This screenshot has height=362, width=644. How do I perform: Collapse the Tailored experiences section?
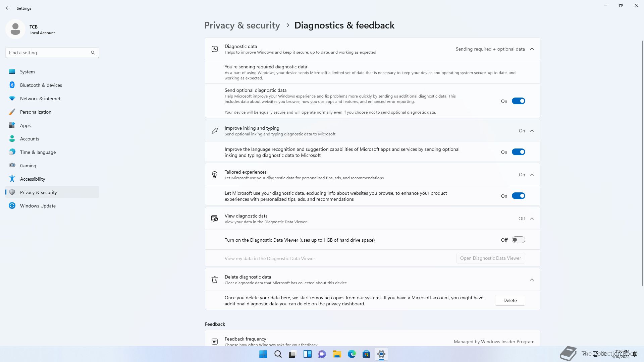pyautogui.click(x=532, y=175)
